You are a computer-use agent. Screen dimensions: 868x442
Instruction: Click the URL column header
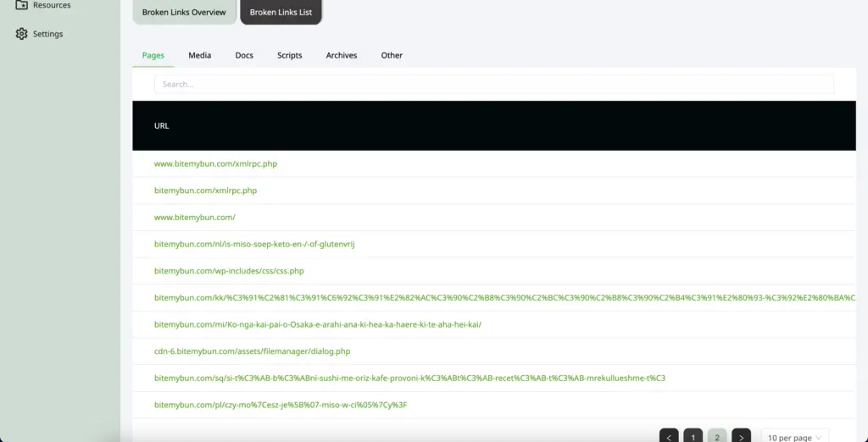(x=162, y=125)
